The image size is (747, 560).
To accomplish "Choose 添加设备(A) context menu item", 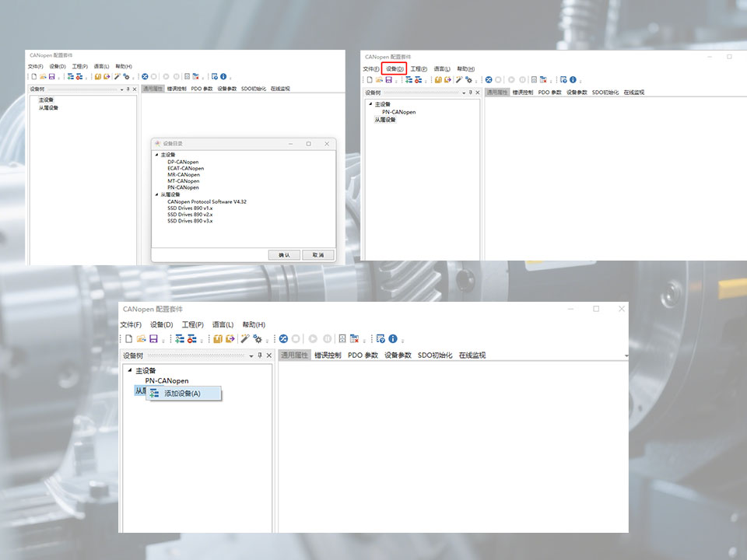I will click(x=184, y=394).
